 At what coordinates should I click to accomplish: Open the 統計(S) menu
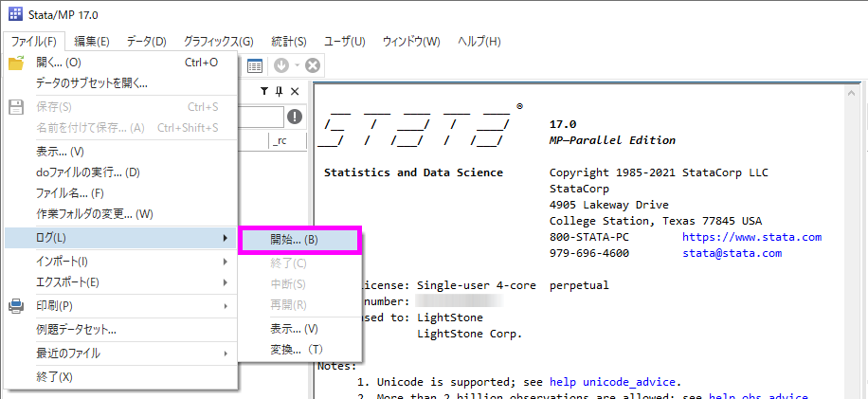point(289,41)
